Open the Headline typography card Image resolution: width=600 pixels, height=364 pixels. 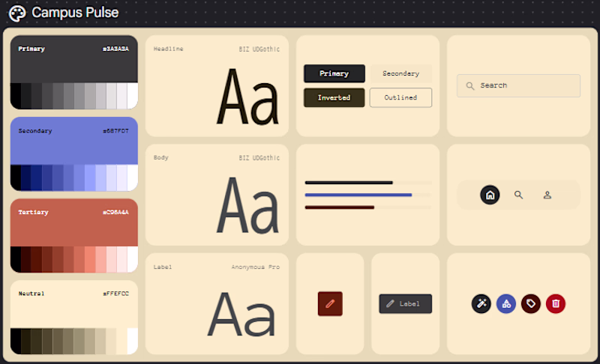217,86
